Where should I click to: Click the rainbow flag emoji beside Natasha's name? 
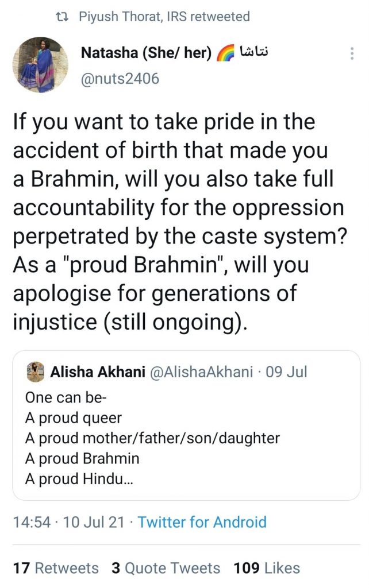[223, 54]
